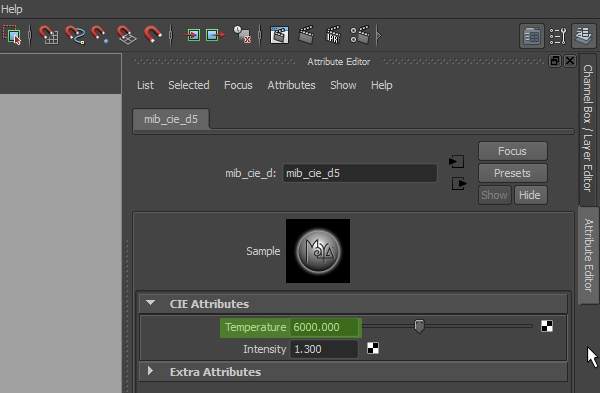The height and width of the screenshot is (393, 600).
Task: Open the Render View window icon
Action: click(x=279, y=35)
